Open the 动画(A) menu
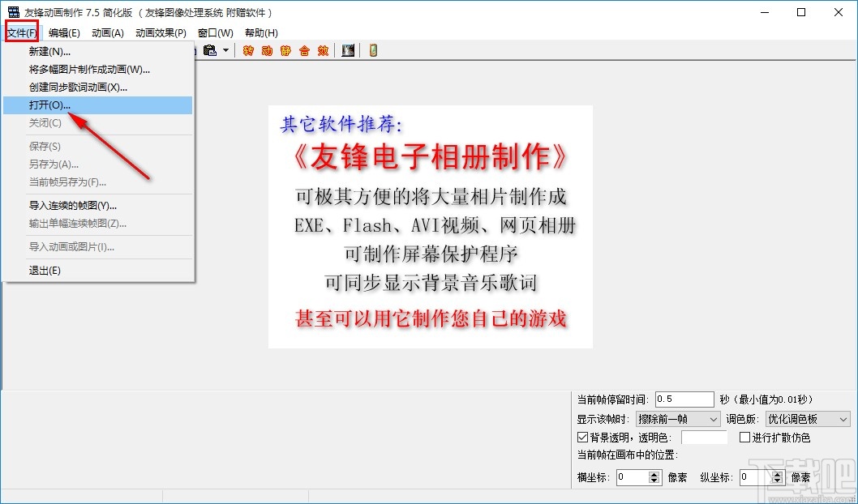This screenshot has width=858, height=504. [x=108, y=32]
